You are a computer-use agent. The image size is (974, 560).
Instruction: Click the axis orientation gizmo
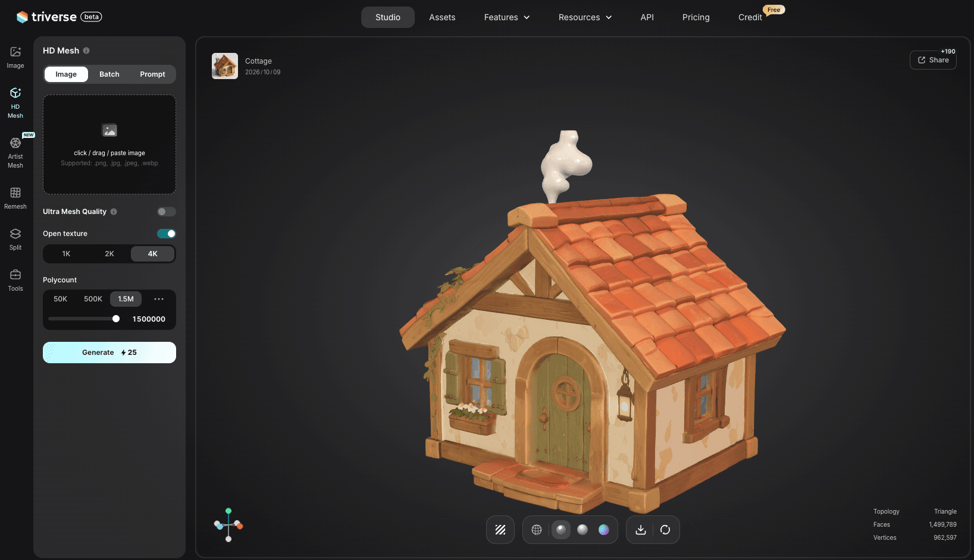[x=228, y=525]
